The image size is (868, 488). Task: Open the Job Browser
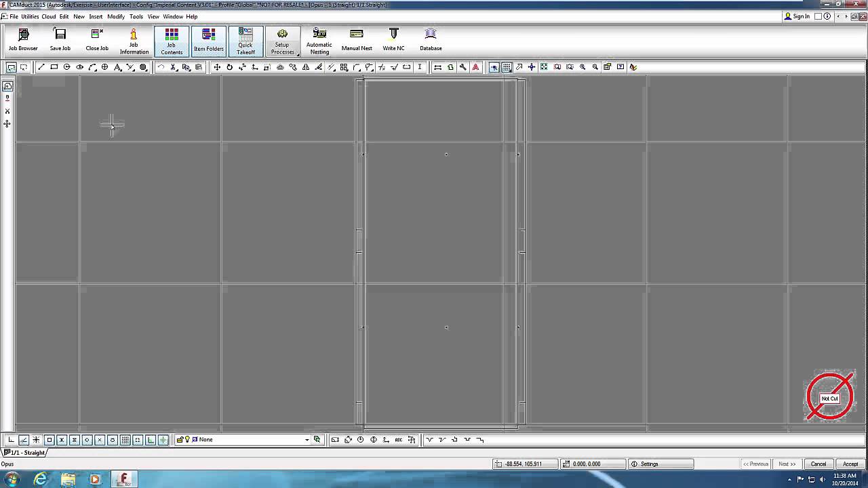23,41
